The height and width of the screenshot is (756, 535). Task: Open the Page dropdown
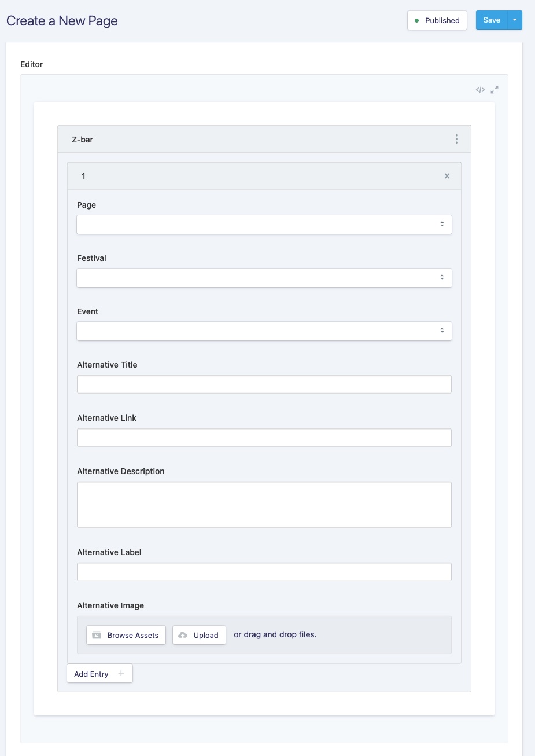pos(264,225)
